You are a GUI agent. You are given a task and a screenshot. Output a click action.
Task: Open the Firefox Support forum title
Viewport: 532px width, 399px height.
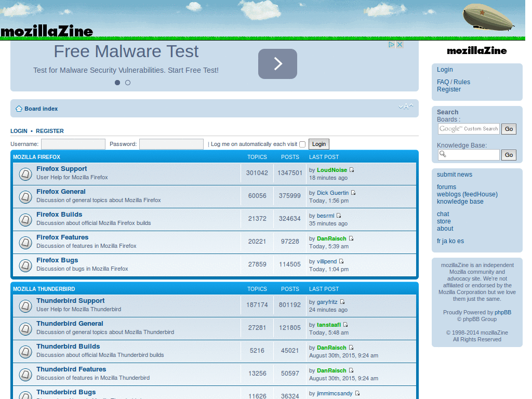[x=61, y=169]
